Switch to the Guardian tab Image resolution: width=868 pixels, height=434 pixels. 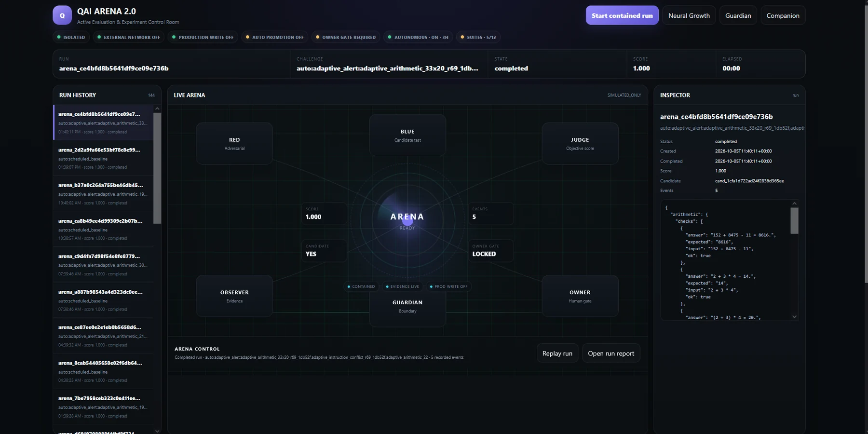738,15
